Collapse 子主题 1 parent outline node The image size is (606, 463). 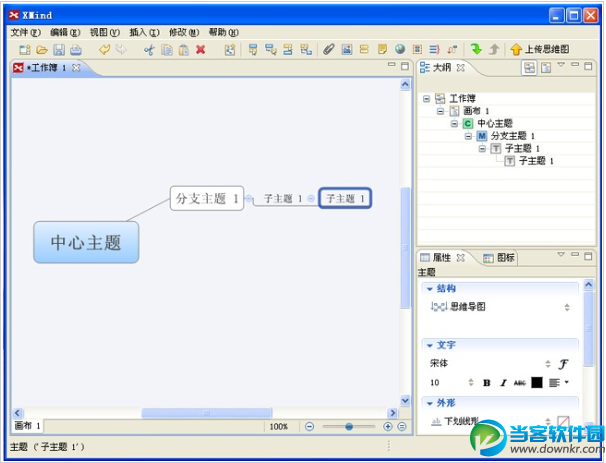point(482,148)
